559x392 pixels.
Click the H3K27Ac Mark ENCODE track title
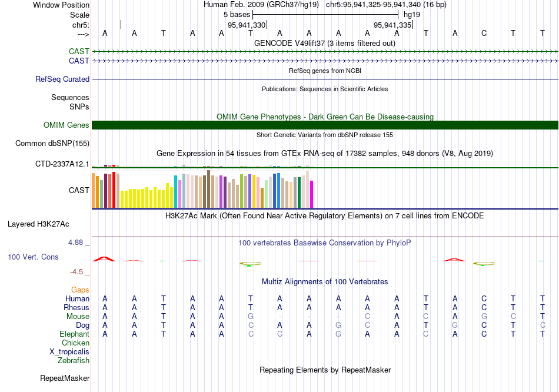(324, 216)
